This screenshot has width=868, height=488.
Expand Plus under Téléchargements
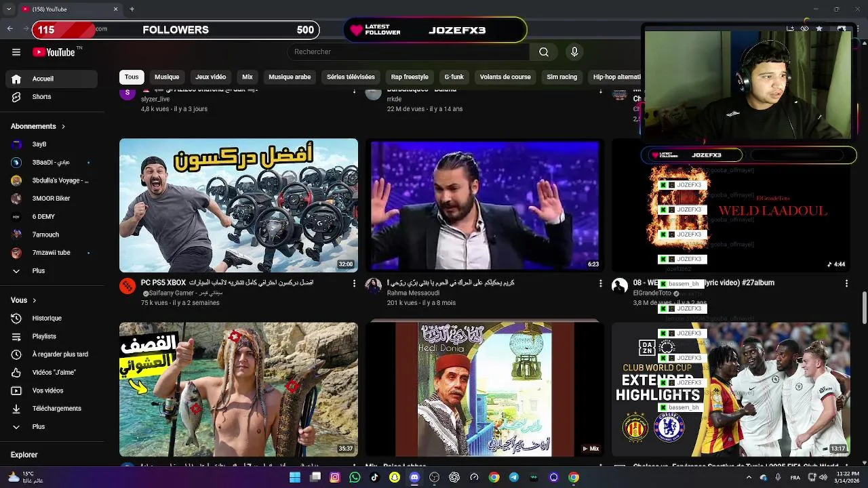click(52, 427)
